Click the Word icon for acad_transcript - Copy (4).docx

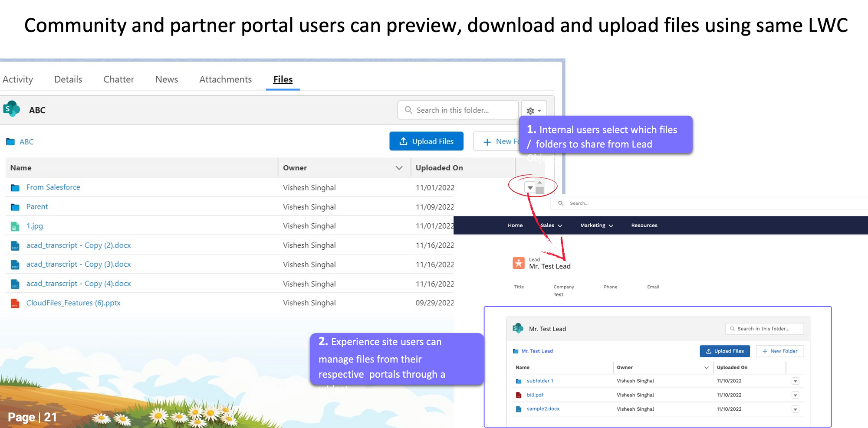point(15,284)
